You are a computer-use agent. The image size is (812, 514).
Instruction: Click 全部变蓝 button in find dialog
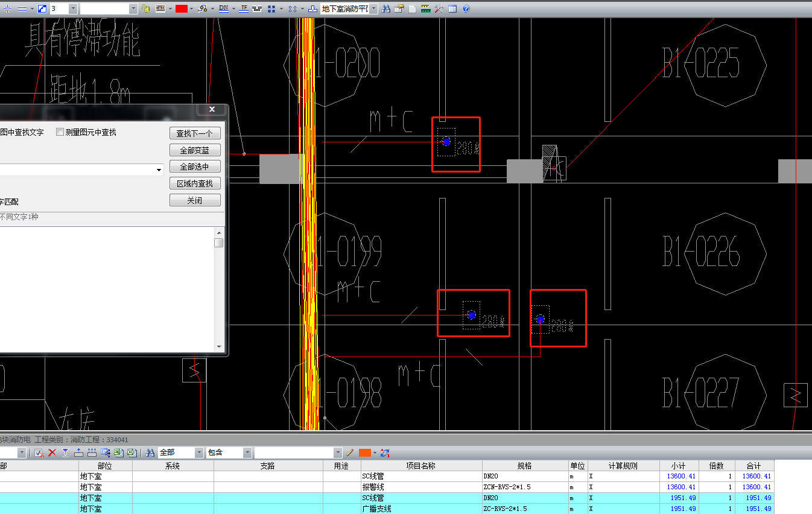pos(195,150)
